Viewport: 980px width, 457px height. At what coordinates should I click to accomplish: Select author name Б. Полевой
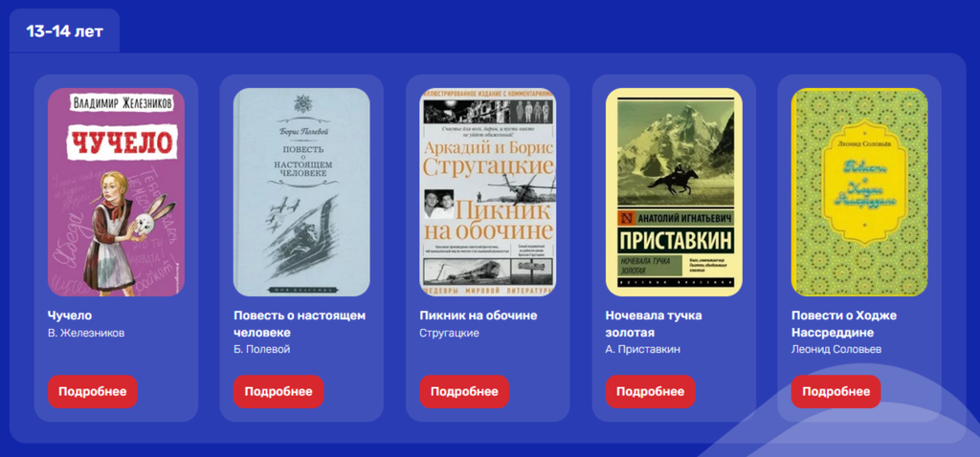tap(262, 349)
